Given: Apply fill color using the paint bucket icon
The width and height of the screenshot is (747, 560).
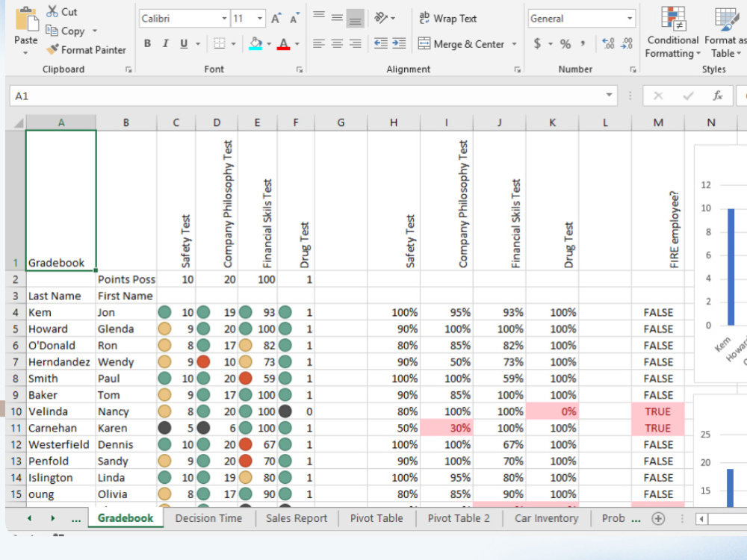Looking at the screenshot, I should tap(255, 43).
